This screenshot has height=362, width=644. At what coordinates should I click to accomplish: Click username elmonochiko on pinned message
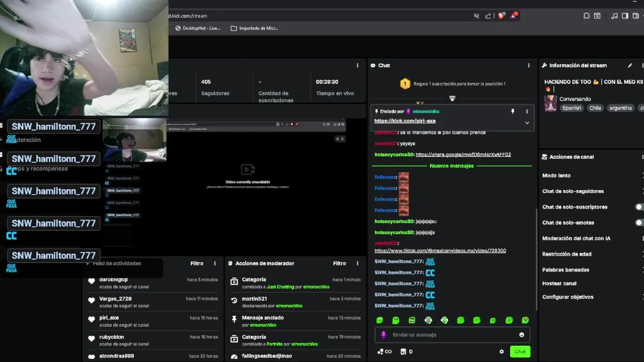point(426,112)
